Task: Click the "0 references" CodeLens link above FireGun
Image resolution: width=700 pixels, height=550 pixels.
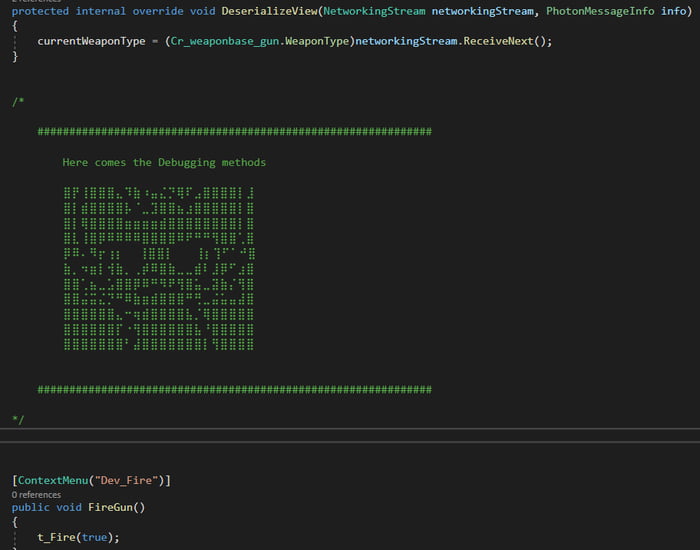Action: pos(35,495)
